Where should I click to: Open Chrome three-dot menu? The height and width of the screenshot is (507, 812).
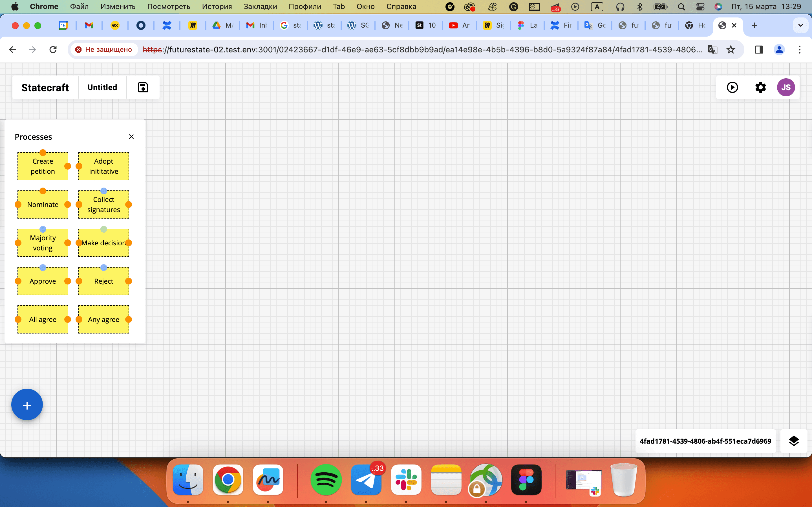(800, 50)
